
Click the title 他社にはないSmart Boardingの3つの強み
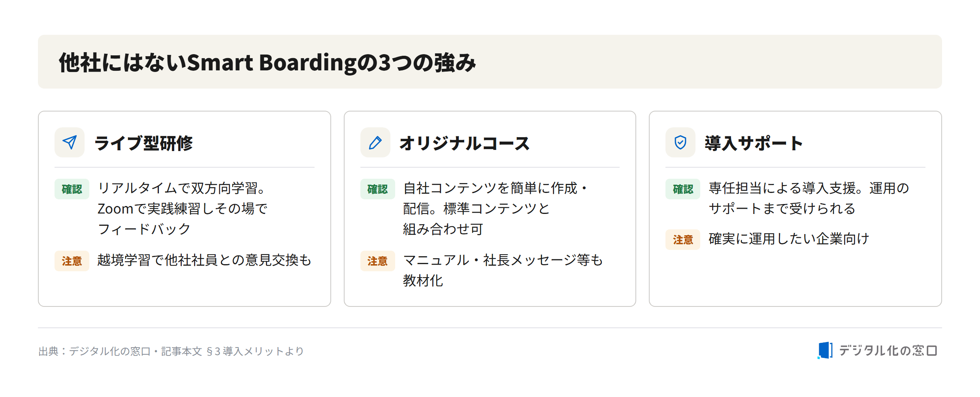(268, 62)
